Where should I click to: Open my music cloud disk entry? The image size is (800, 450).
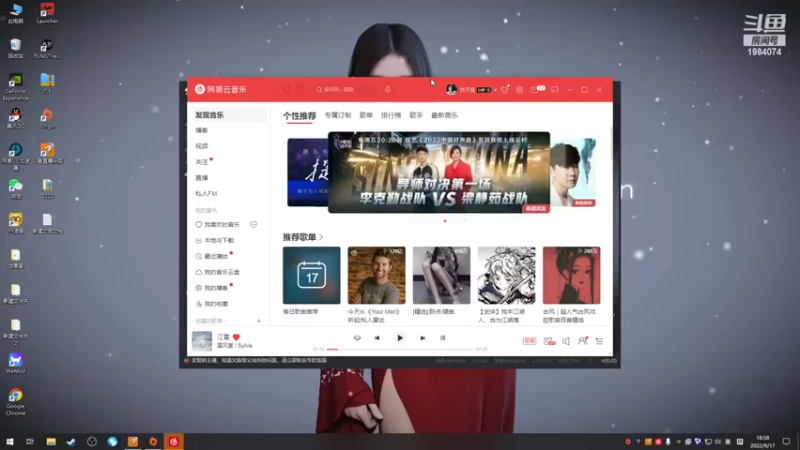(217, 272)
